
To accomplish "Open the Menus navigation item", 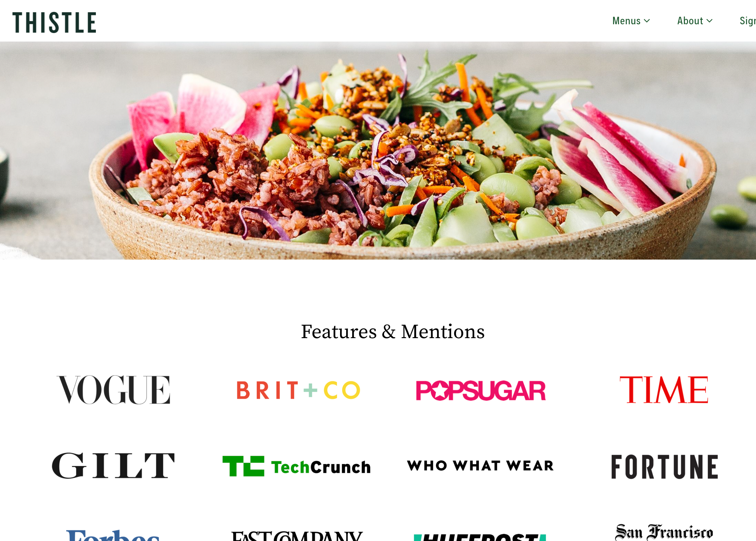I will coord(631,21).
